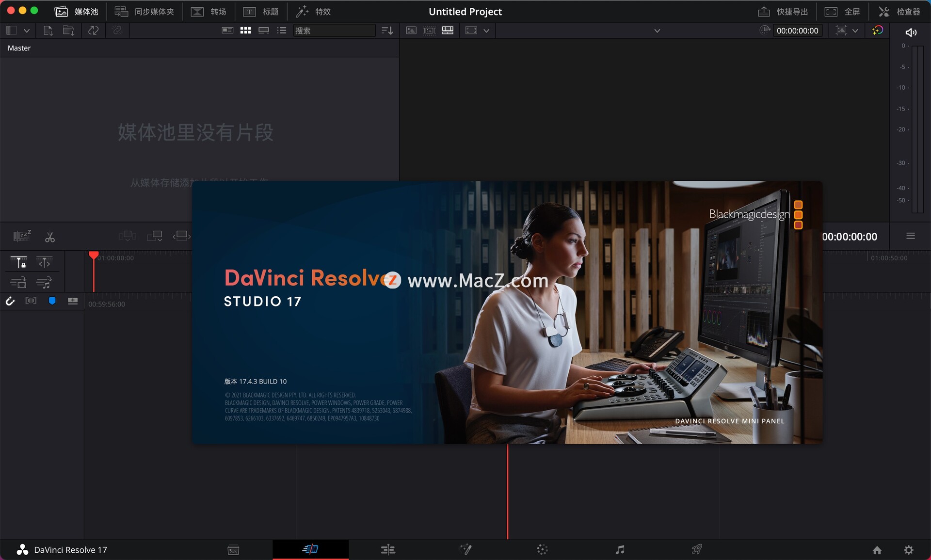Click the upper timeline ruler at 01:00:50:00
The height and width of the screenshot is (560, 931).
pyautogui.click(x=889, y=258)
